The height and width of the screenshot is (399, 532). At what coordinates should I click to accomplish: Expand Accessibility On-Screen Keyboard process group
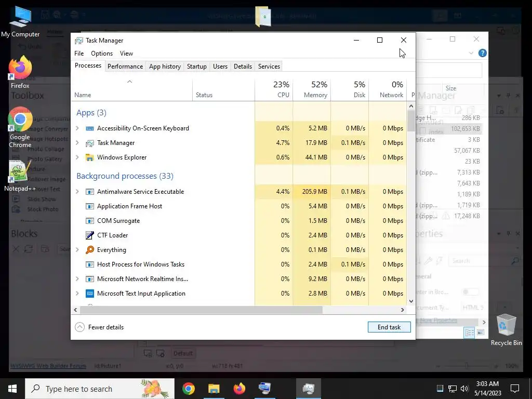tap(77, 128)
